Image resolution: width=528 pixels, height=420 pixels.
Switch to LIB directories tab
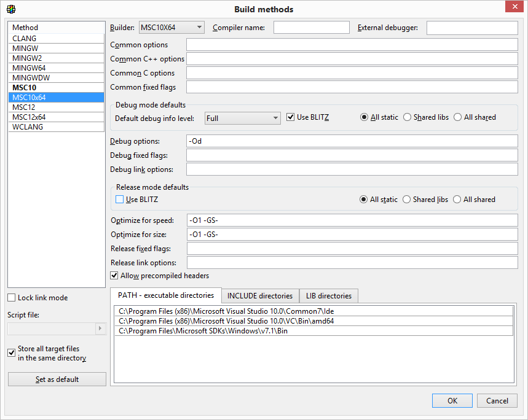(x=329, y=296)
